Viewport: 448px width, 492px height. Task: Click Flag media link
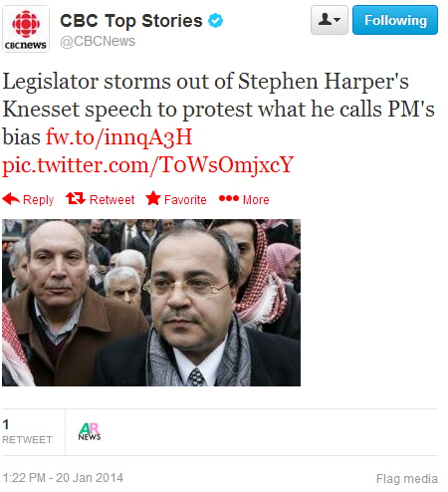(x=407, y=479)
